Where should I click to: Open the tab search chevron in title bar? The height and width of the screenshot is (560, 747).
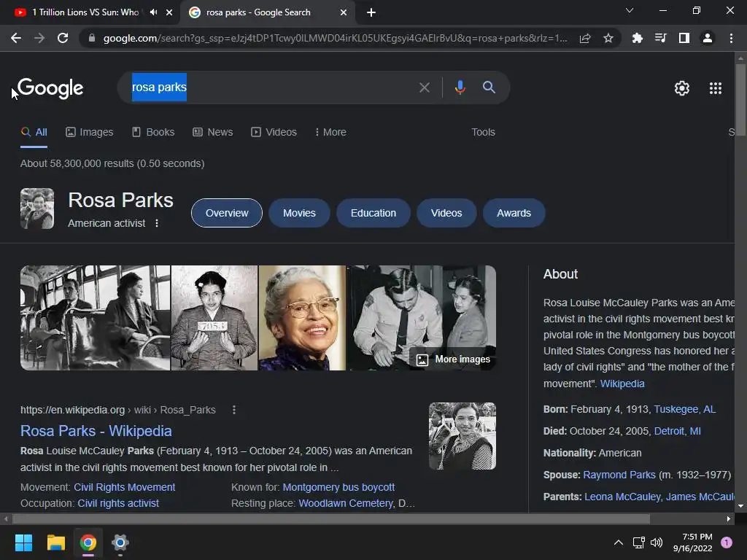[630, 10]
